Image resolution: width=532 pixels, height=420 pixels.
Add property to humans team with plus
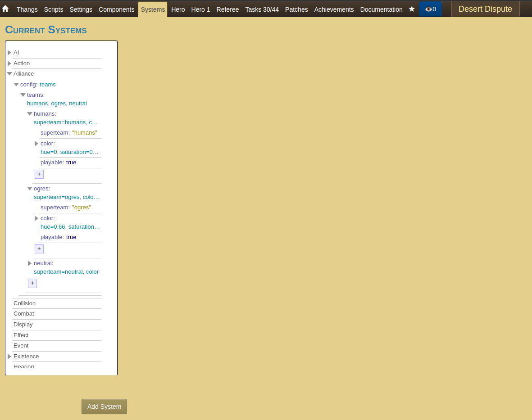coord(39,174)
